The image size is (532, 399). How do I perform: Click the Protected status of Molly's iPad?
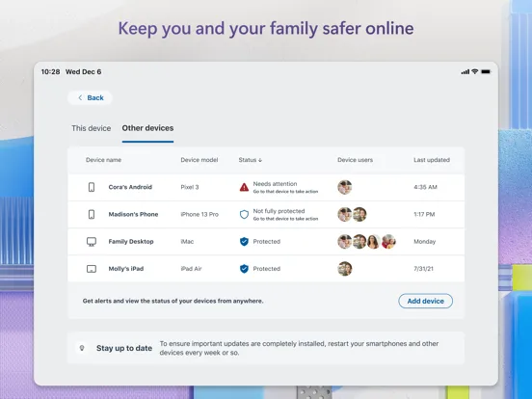click(267, 268)
